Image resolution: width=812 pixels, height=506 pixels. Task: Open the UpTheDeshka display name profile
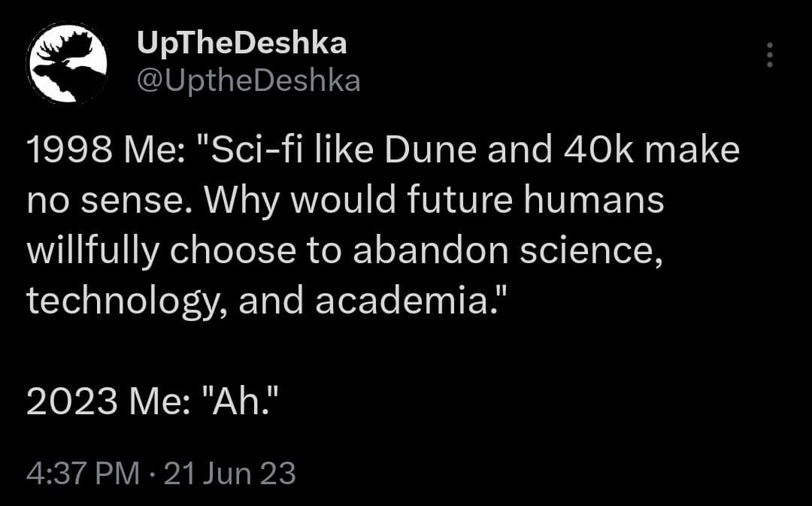(242, 44)
